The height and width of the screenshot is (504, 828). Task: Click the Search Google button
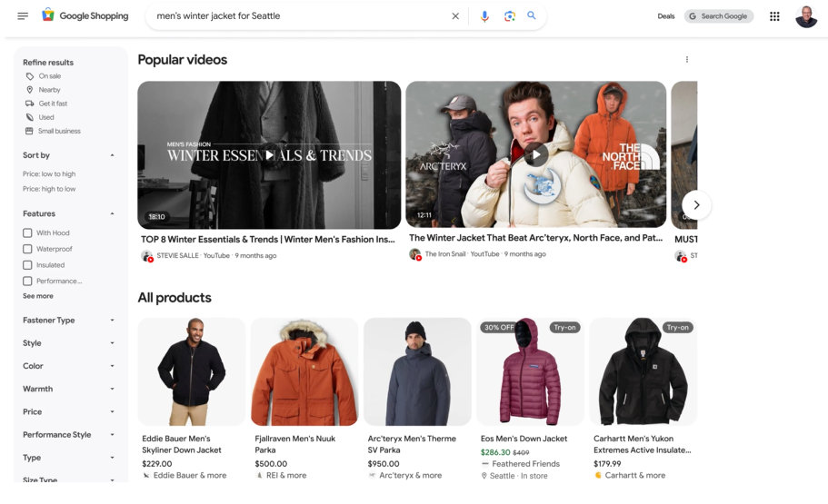tap(719, 16)
